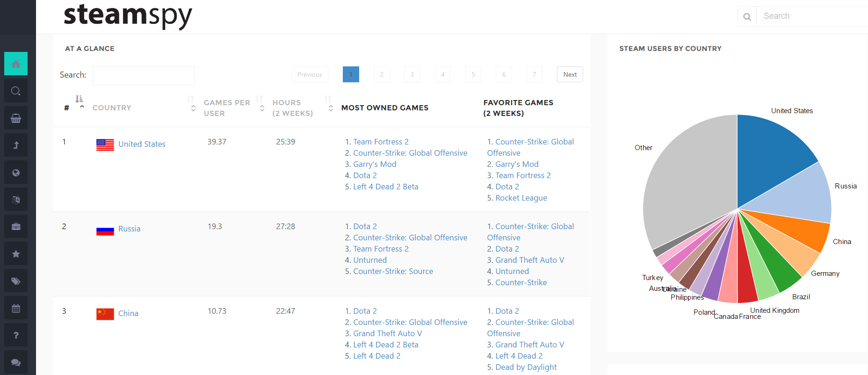Open the upward arrow icon in sidebar
The height and width of the screenshot is (375, 868).
click(16, 145)
